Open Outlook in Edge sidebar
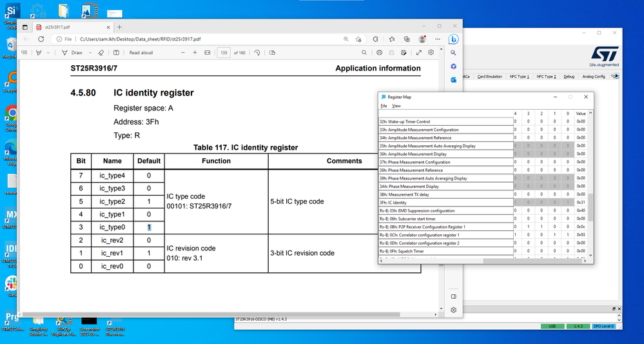 [453, 80]
